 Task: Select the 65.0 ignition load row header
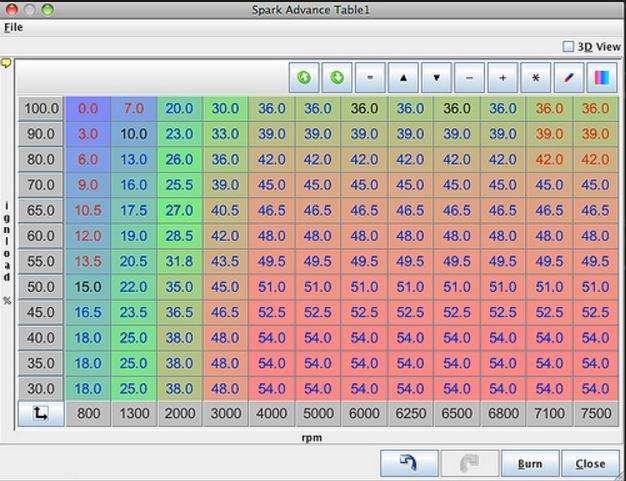point(41,211)
